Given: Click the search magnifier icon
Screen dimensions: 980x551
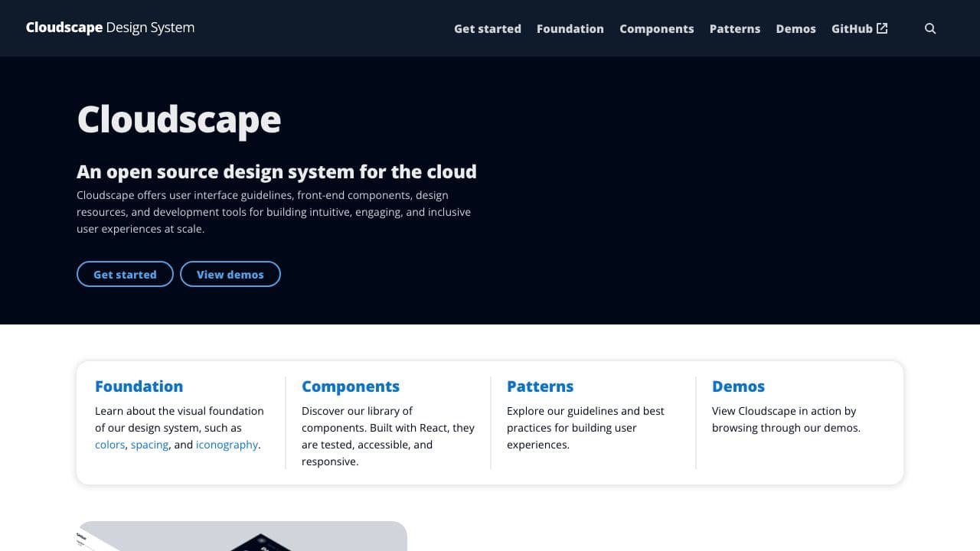Looking at the screenshot, I should click(930, 28).
